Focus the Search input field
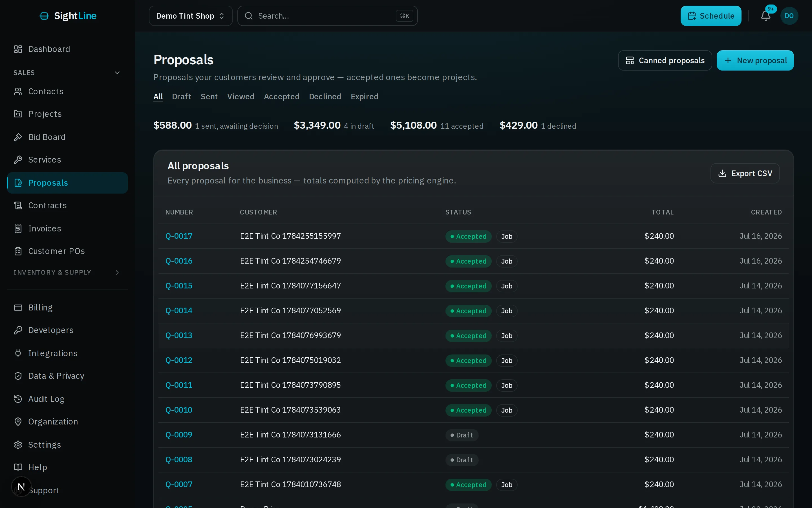 pos(328,16)
